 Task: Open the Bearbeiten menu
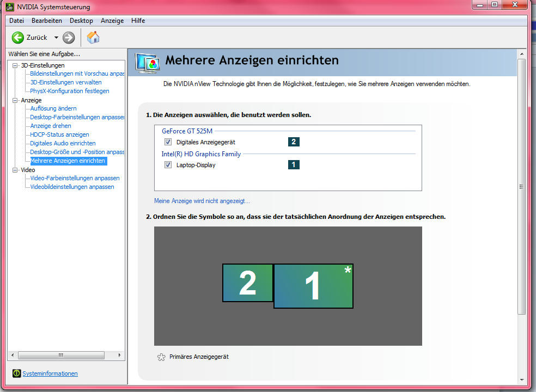point(47,21)
